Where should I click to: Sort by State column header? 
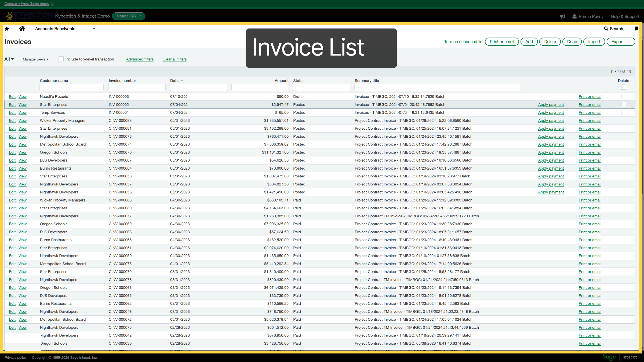tap(298, 81)
